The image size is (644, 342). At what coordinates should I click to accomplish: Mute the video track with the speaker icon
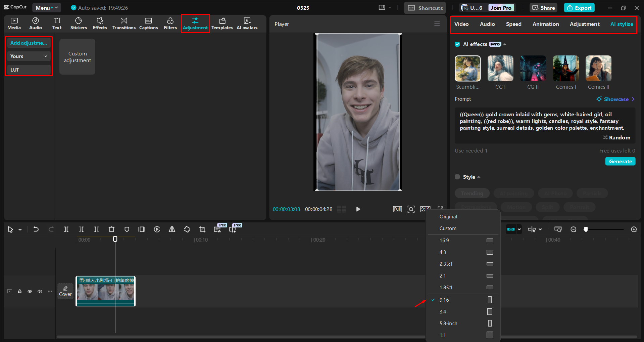[x=40, y=291]
